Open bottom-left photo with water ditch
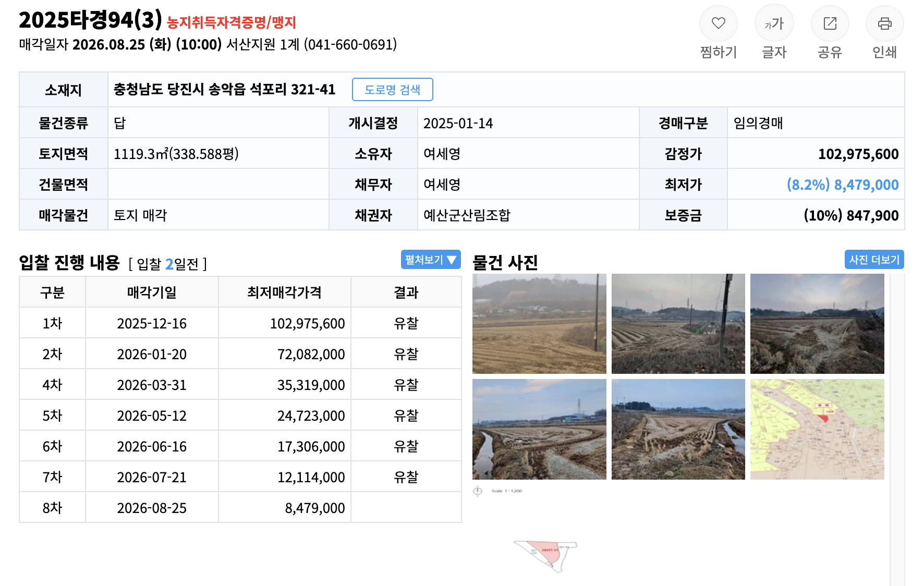 point(539,429)
